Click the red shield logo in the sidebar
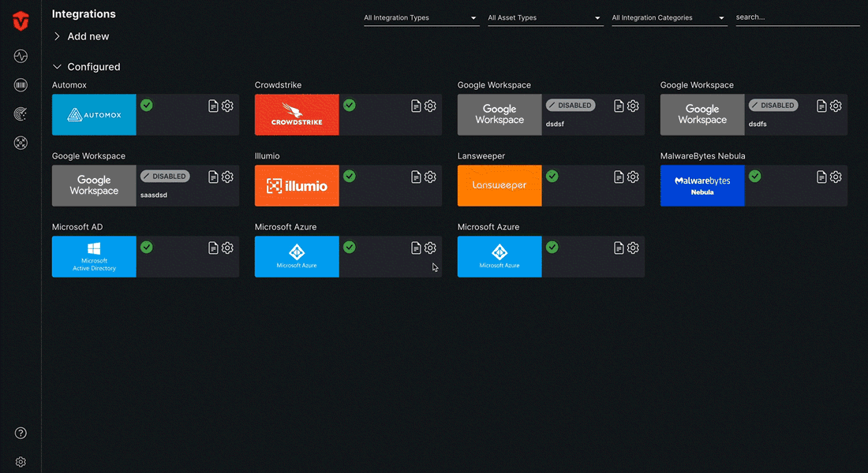This screenshot has height=473, width=868. [21, 21]
